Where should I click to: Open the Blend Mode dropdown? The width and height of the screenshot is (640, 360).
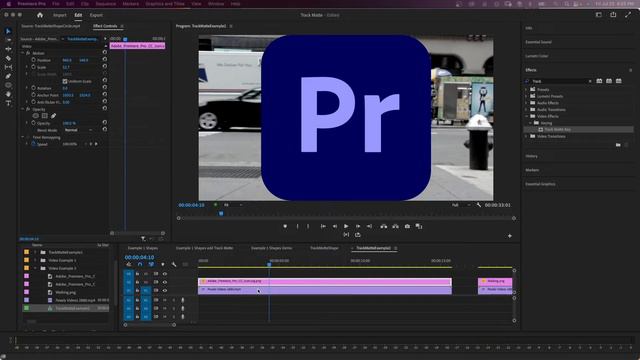coord(78,130)
